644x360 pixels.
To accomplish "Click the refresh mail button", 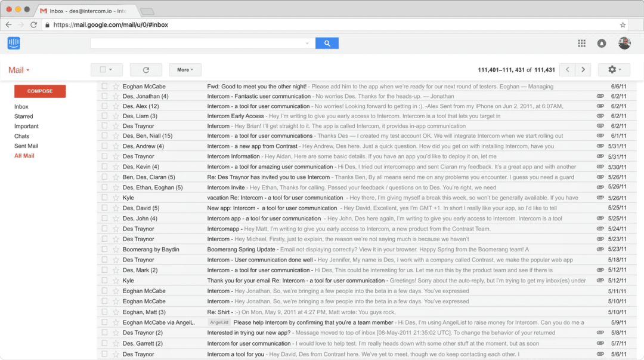I will pyautogui.click(x=146, y=70).
